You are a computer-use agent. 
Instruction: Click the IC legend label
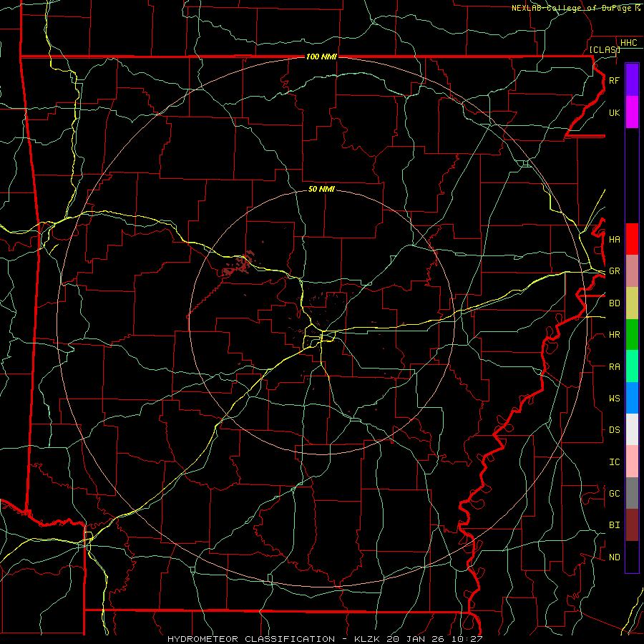click(x=614, y=462)
